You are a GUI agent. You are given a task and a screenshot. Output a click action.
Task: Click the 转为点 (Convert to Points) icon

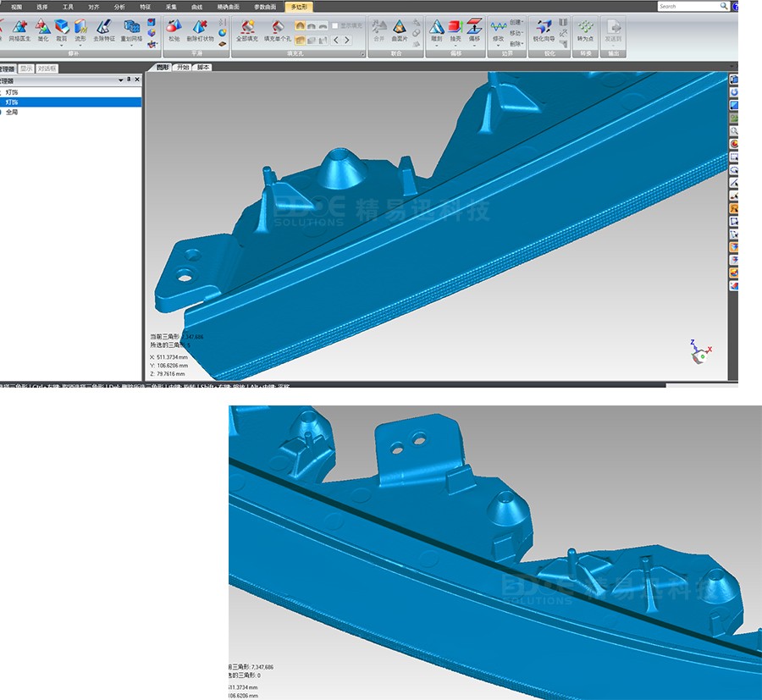click(585, 31)
